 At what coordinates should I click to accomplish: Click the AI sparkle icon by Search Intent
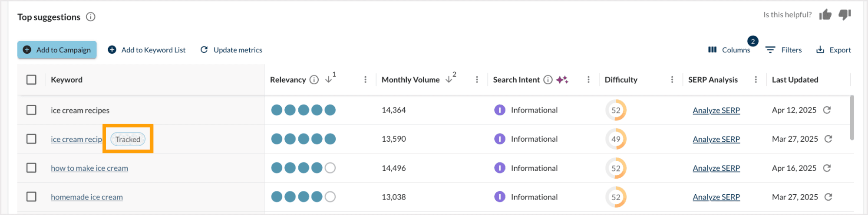coord(562,80)
